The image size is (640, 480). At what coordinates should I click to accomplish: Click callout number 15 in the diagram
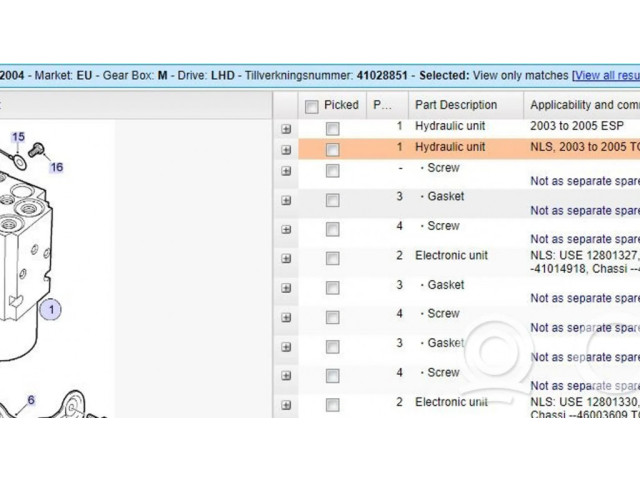[x=18, y=136]
